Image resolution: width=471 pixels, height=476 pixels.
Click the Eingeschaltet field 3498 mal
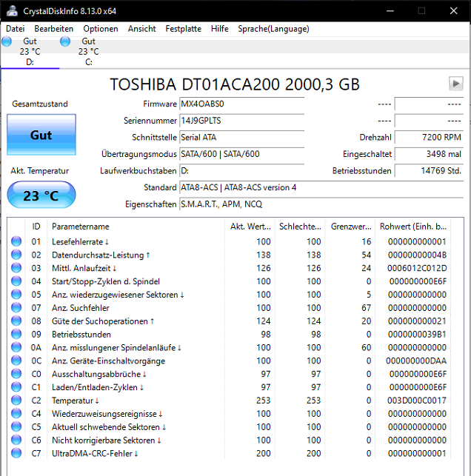(429, 154)
